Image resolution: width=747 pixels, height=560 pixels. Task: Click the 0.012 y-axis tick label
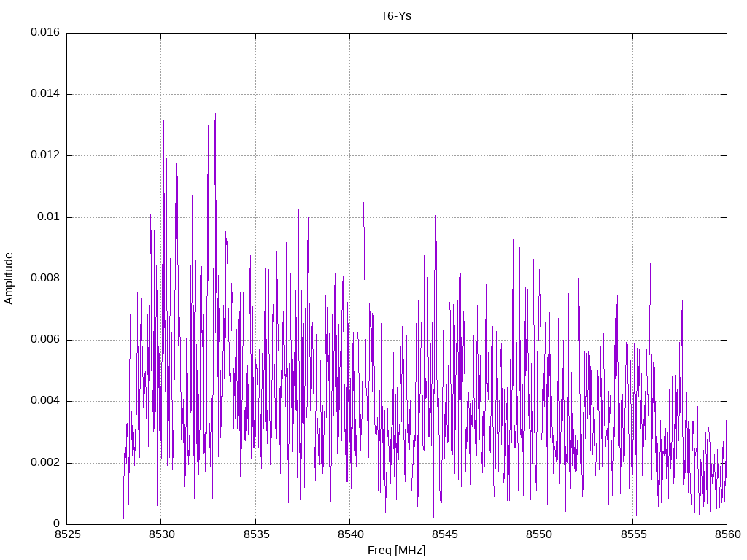pos(45,155)
